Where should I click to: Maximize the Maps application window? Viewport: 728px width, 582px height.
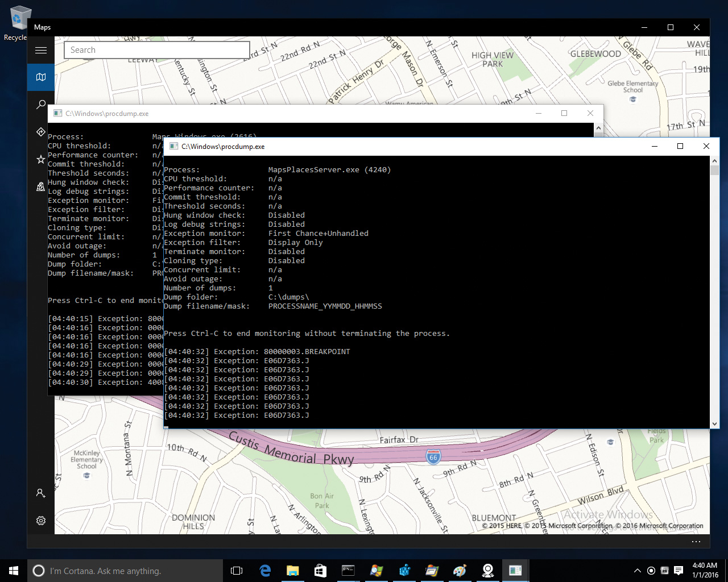pos(671,27)
